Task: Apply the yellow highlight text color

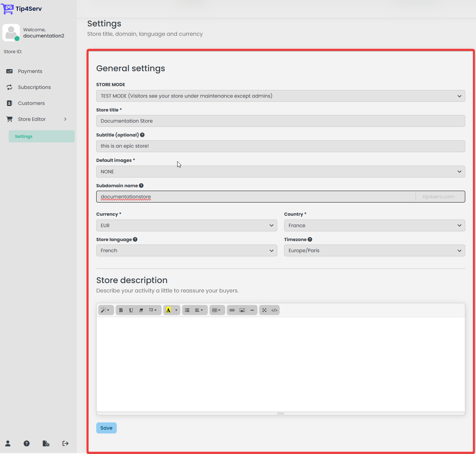Action: click(169, 310)
